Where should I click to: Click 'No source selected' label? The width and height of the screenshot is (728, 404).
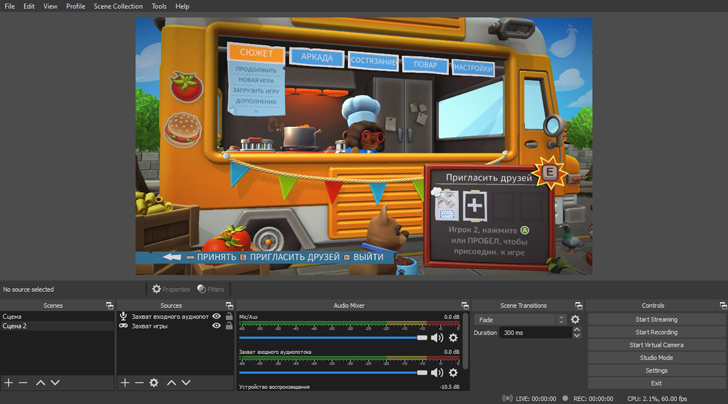point(28,289)
